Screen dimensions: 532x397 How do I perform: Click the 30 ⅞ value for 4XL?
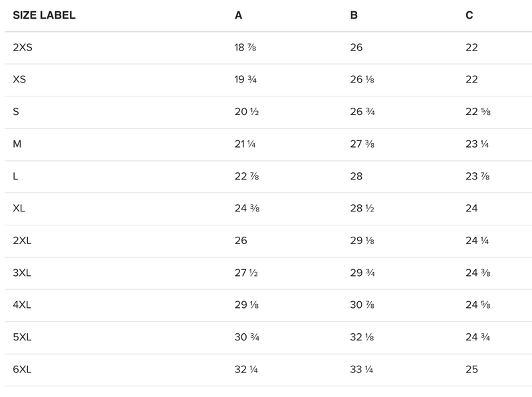coord(362,305)
